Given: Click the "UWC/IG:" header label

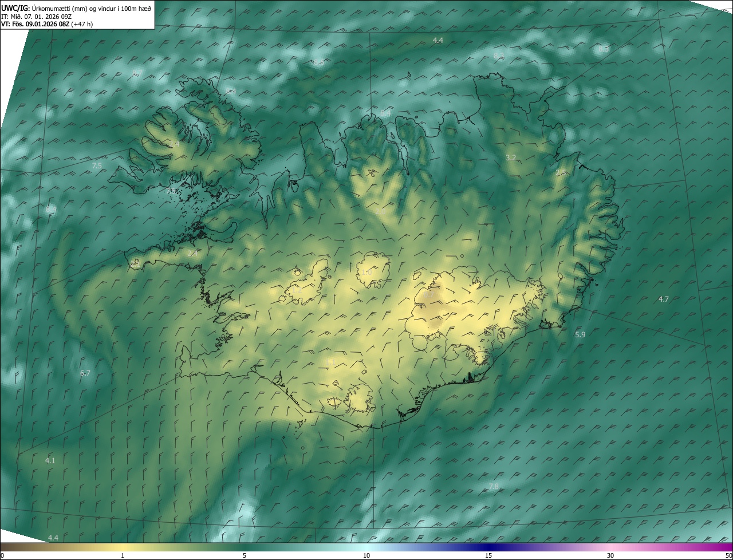Looking at the screenshot, I should point(15,9).
